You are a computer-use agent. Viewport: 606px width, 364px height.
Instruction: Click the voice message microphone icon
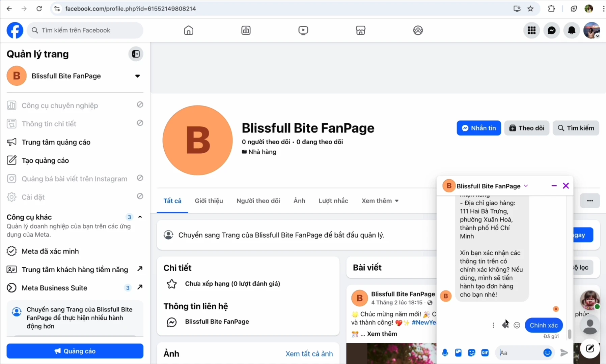click(445, 353)
